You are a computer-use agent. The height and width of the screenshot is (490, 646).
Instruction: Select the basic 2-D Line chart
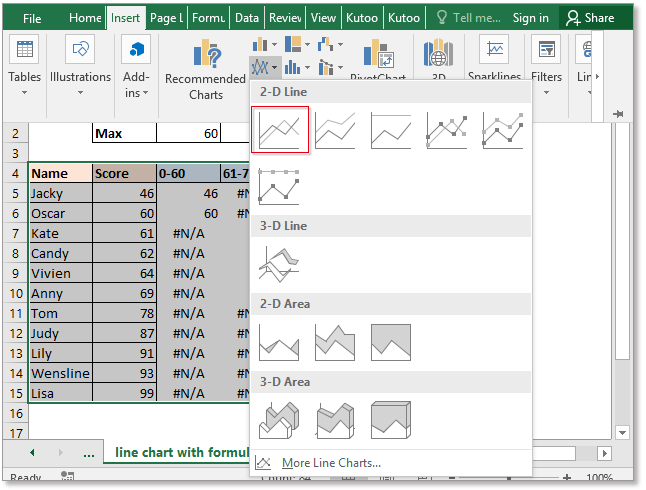(279, 130)
